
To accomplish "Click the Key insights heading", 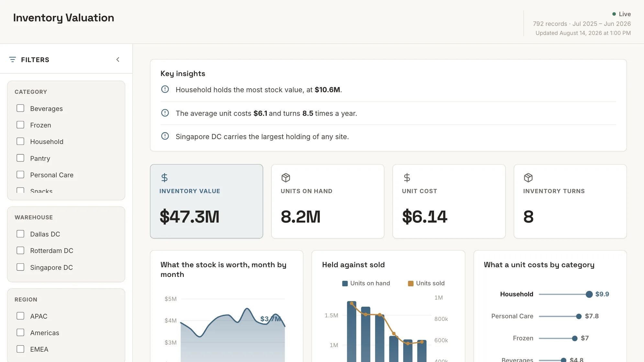I will click(x=183, y=73).
